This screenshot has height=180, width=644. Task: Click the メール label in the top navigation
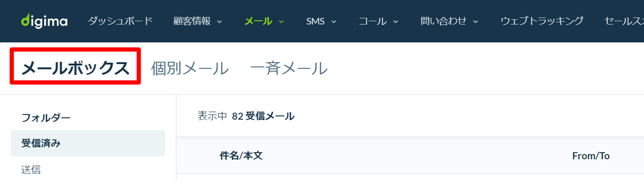258,21
